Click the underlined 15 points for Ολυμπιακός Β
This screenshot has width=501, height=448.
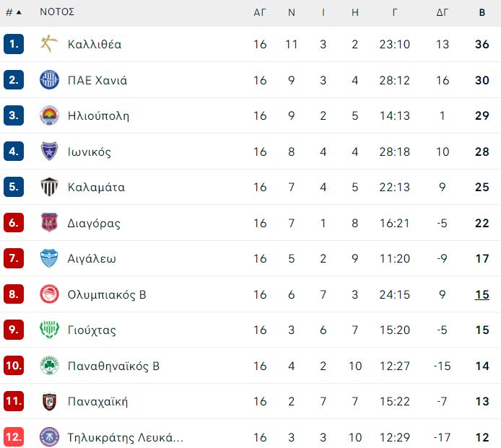coord(482,294)
